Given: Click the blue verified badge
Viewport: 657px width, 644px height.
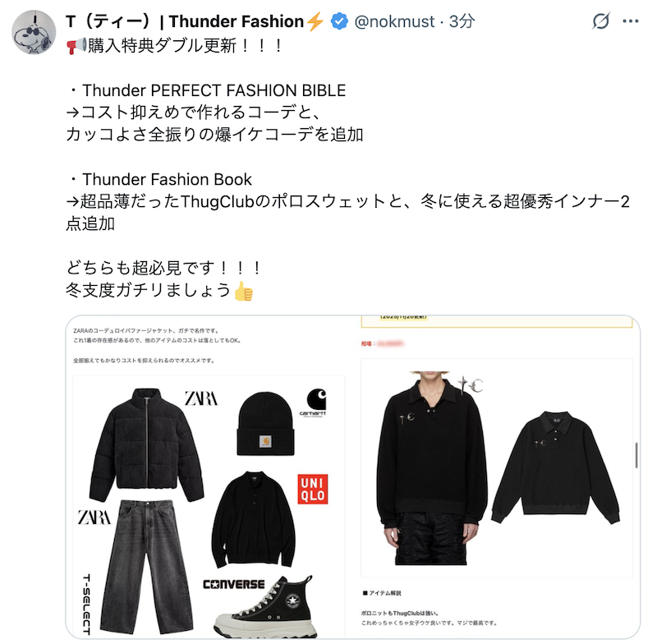Looking at the screenshot, I should (x=339, y=21).
